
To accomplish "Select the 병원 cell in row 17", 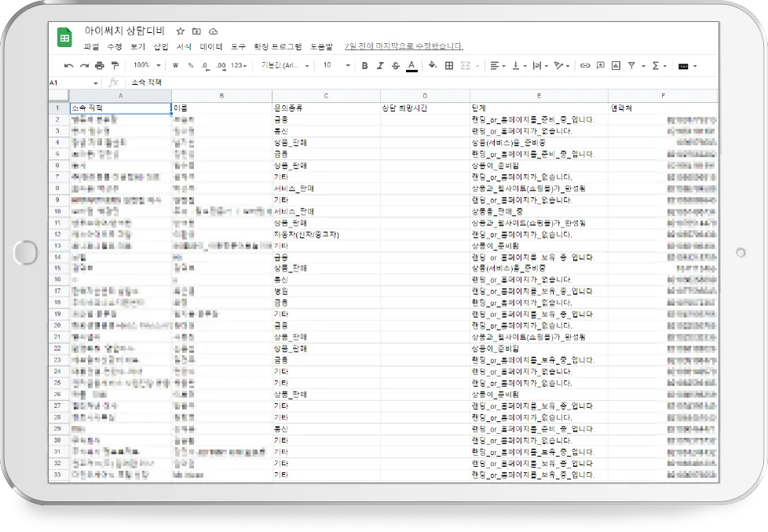I will 326,291.
